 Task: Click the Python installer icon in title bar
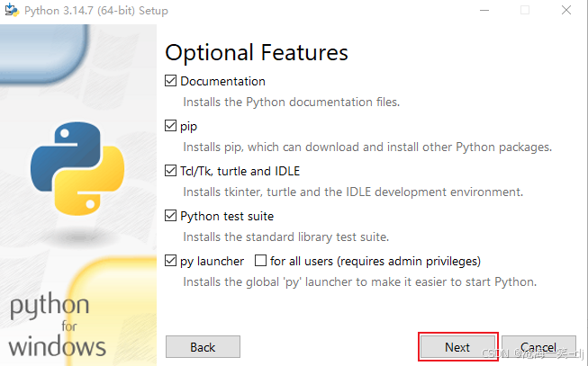[x=12, y=10]
